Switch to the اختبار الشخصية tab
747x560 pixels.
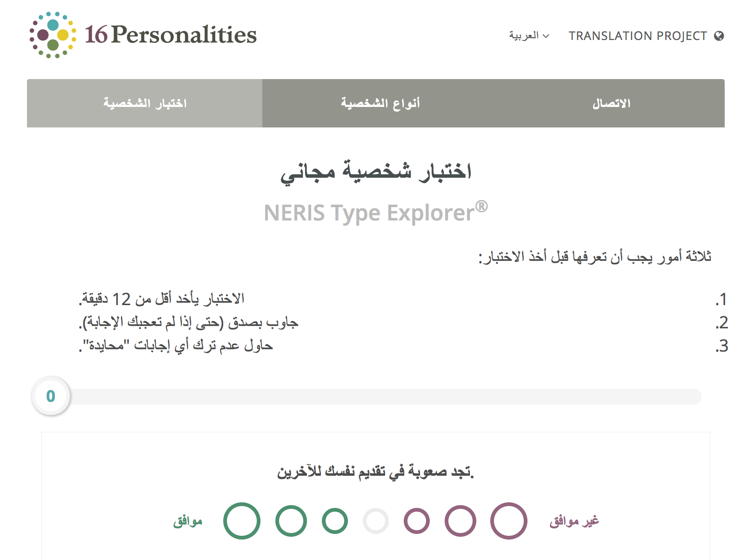pos(145,103)
